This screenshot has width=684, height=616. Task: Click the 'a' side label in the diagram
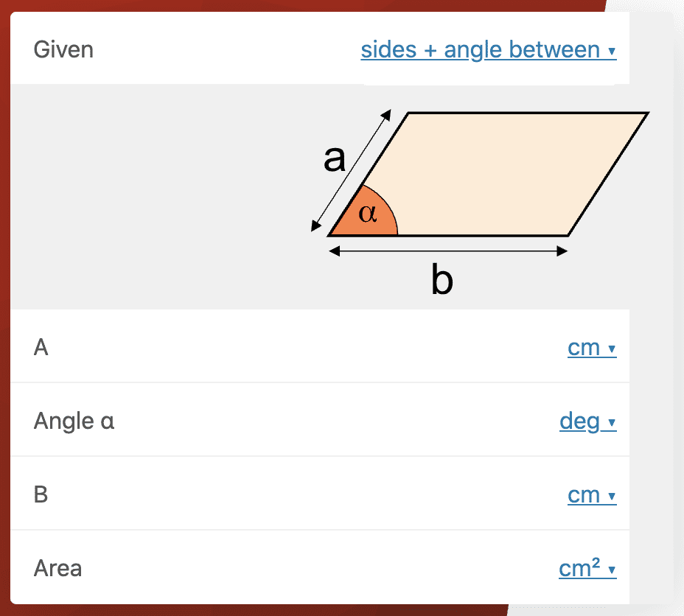point(335,158)
